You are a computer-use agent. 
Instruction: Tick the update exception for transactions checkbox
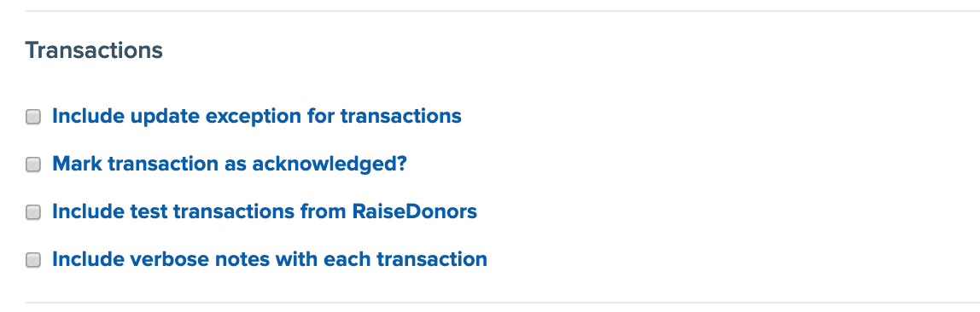pyautogui.click(x=33, y=117)
